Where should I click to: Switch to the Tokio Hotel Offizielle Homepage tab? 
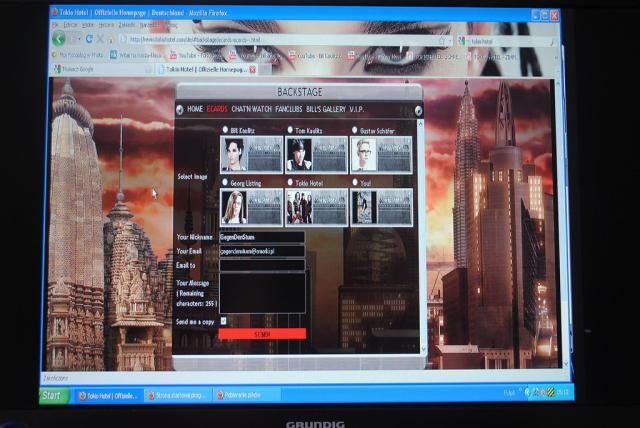click(206, 69)
